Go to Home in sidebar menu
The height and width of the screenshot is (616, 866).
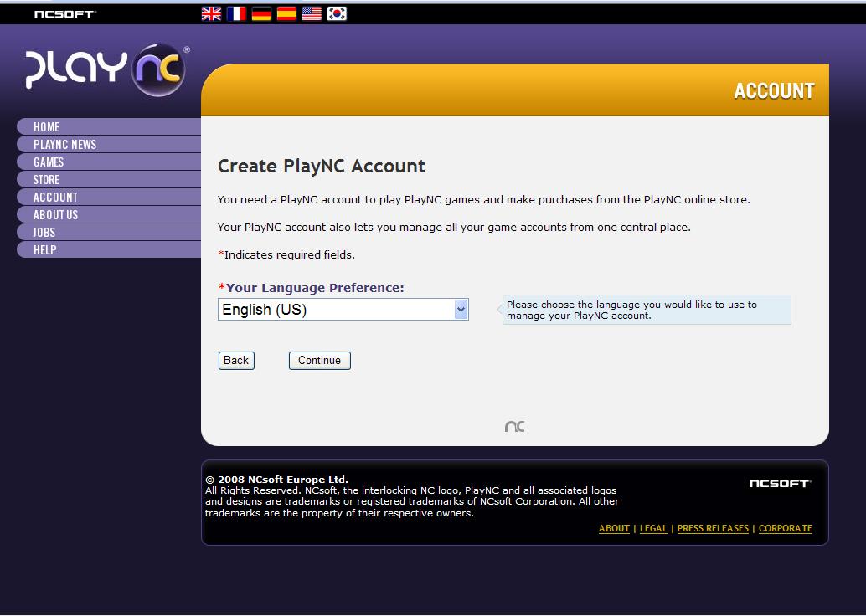coord(110,126)
